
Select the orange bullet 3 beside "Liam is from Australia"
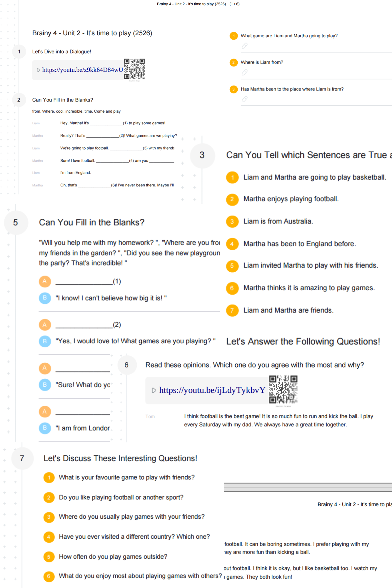pyautogui.click(x=232, y=221)
